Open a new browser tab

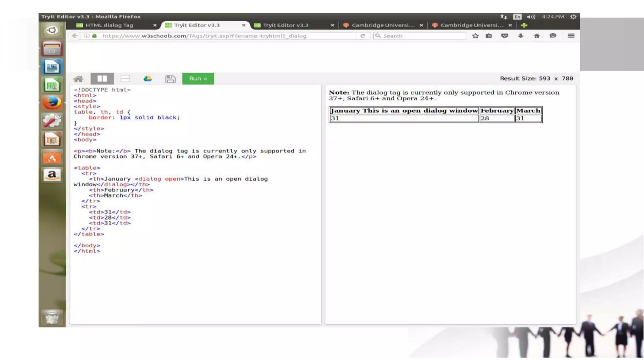(524, 25)
